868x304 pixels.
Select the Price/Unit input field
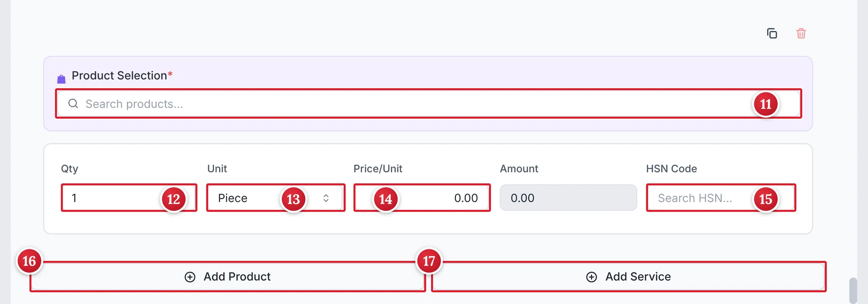click(422, 198)
